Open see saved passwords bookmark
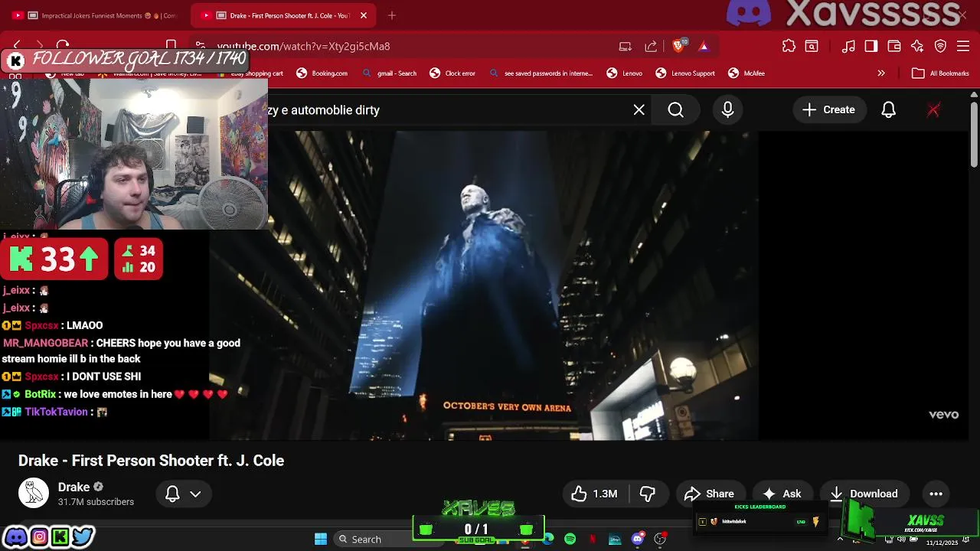The image size is (980, 551). (541, 73)
